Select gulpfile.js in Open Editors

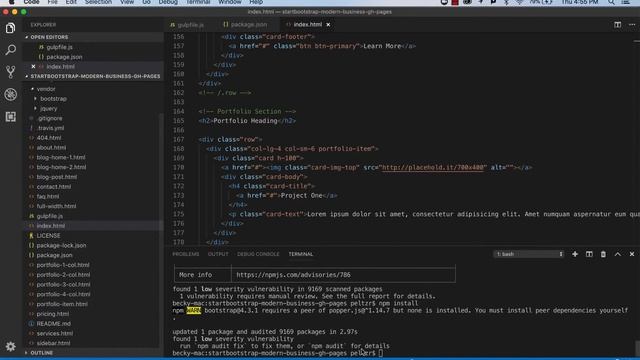pyautogui.click(x=59, y=47)
